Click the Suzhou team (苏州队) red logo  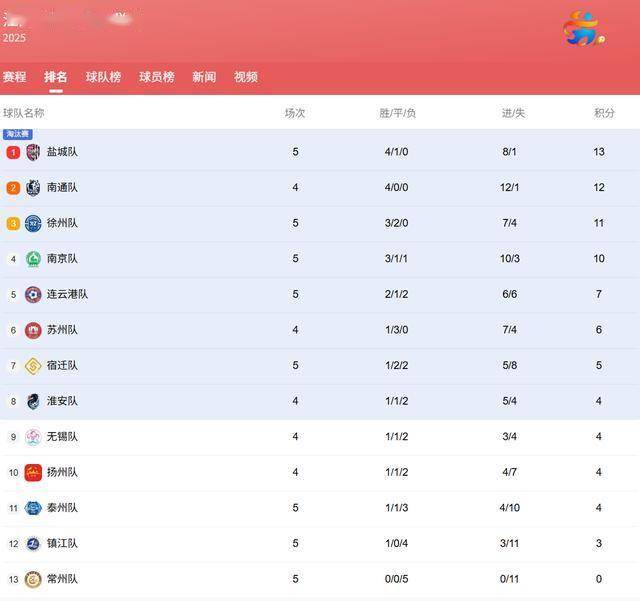click(x=33, y=330)
